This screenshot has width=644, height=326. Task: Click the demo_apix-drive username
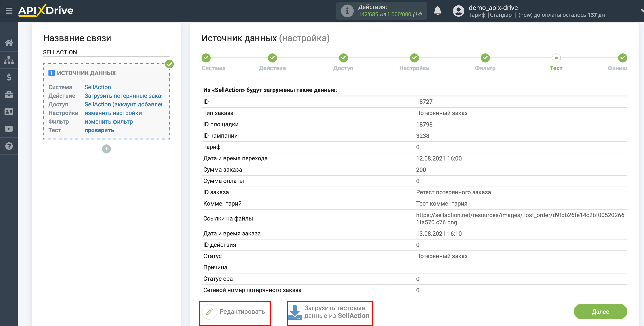[x=493, y=7]
